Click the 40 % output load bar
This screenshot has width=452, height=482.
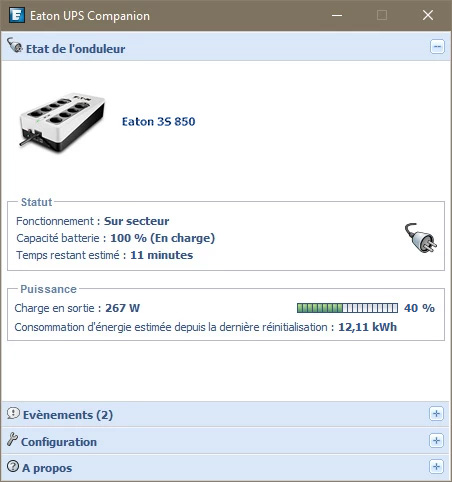pyautogui.click(x=347, y=308)
